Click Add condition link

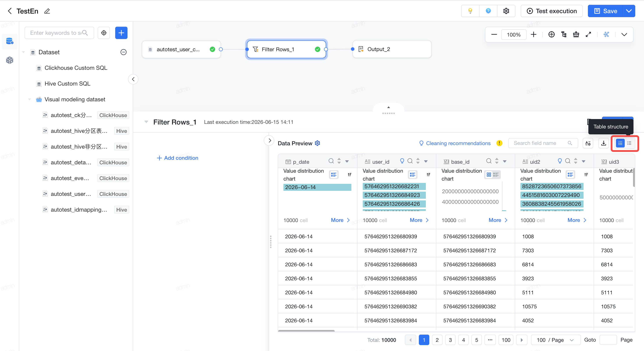click(177, 158)
